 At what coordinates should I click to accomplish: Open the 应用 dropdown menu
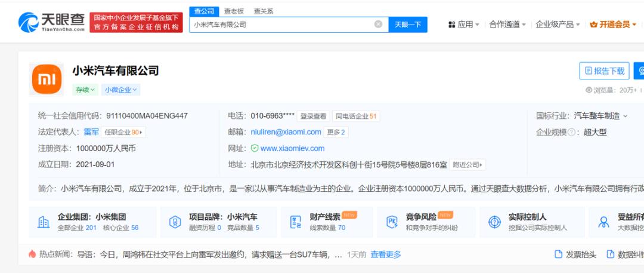464,24
